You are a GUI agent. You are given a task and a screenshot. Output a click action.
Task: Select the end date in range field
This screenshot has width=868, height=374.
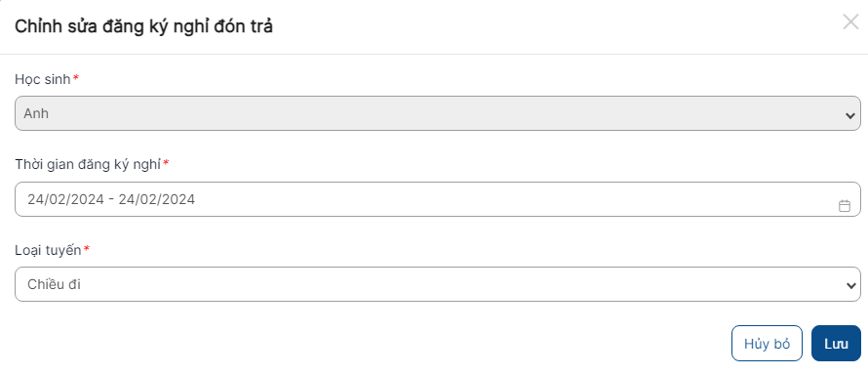157,199
